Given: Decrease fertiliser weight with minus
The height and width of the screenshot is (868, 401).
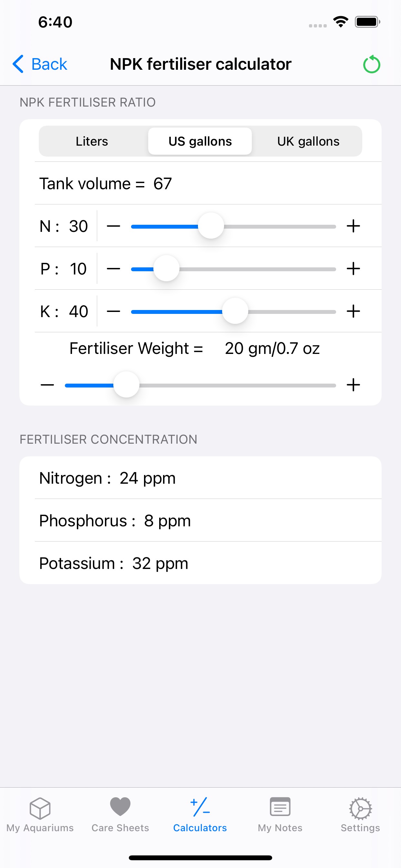Looking at the screenshot, I should tap(47, 385).
